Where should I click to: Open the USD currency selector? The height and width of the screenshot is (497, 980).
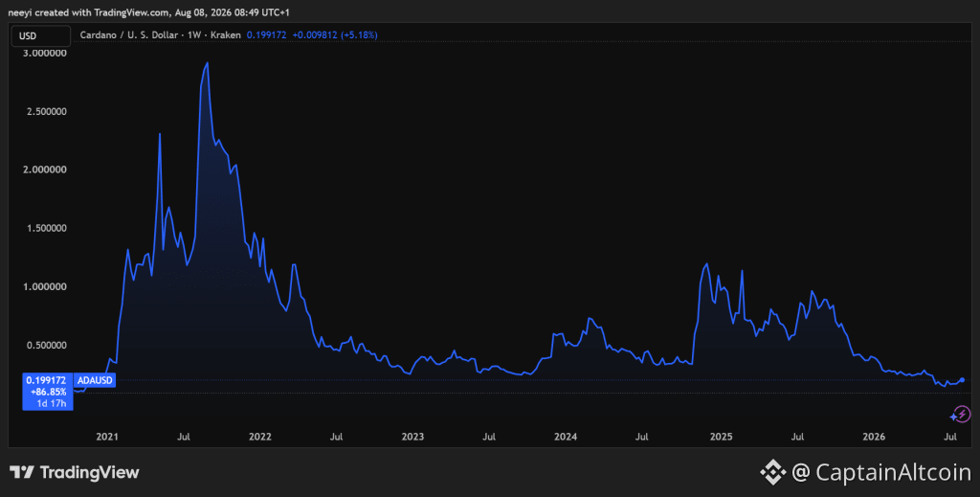click(40, 35)
